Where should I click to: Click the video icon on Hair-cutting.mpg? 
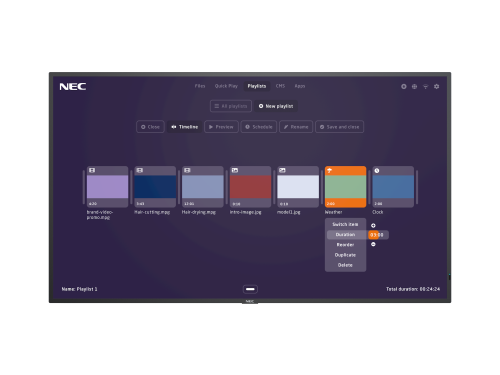click(x=140, y=170)
